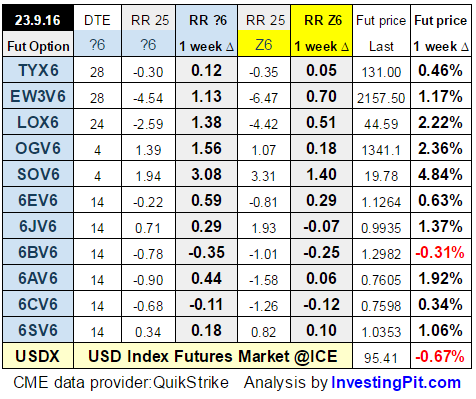This screenshot has width=476, height=399.
Task: Click the USD Index Futures Market @ICE cell
Action: pos(213,356)
